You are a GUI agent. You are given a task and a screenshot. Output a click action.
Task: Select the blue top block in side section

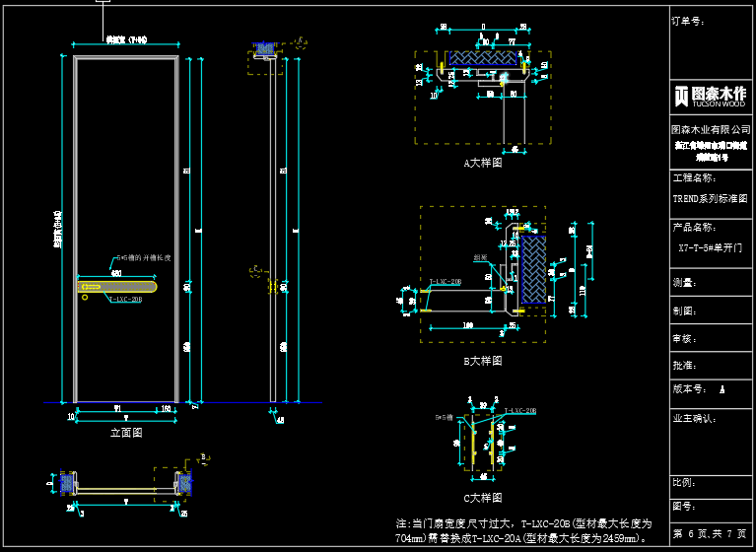(x=263, y=49)
